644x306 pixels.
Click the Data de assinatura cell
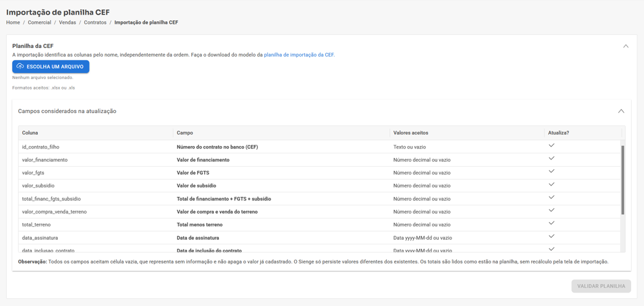(281, 238)
